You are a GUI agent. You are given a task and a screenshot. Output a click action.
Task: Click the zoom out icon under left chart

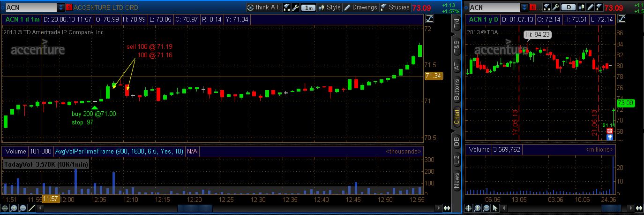(23, 208)
